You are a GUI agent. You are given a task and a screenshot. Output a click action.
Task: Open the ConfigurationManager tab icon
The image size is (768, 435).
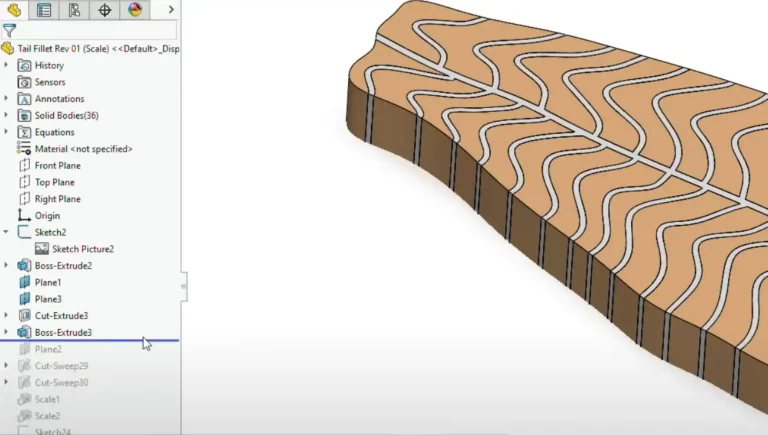(x=74, y=10)
